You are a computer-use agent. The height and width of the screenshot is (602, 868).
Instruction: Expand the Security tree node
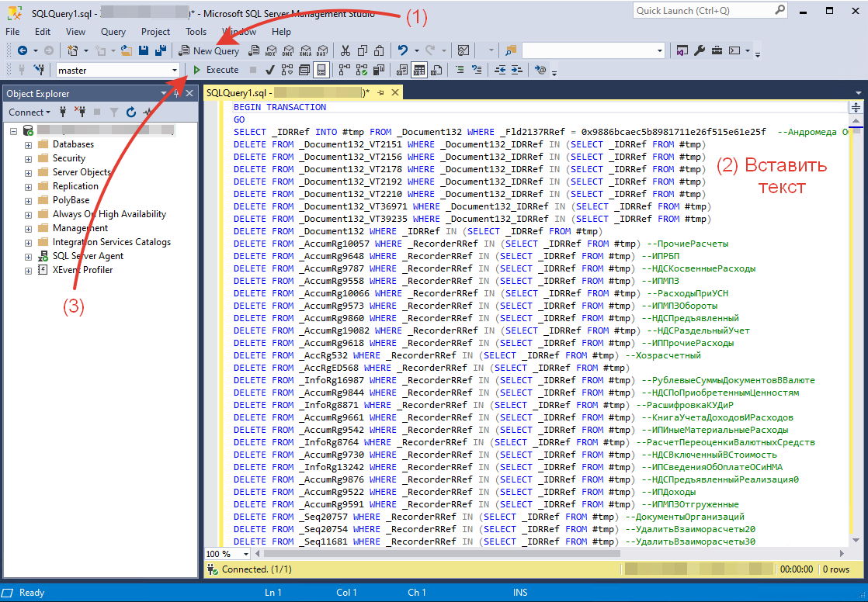click(x=29, y=158)
